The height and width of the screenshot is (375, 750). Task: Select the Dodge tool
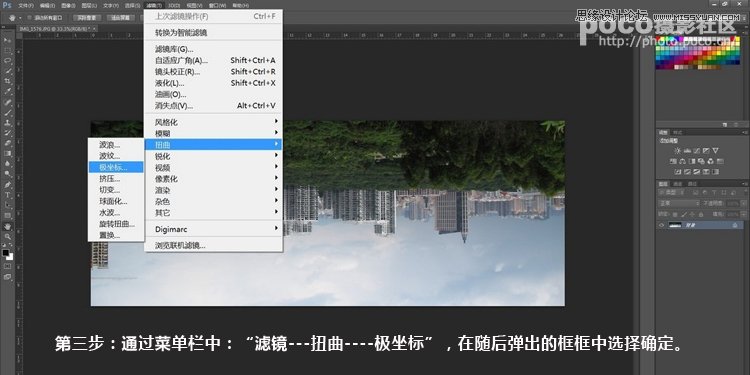click(8, 173)
